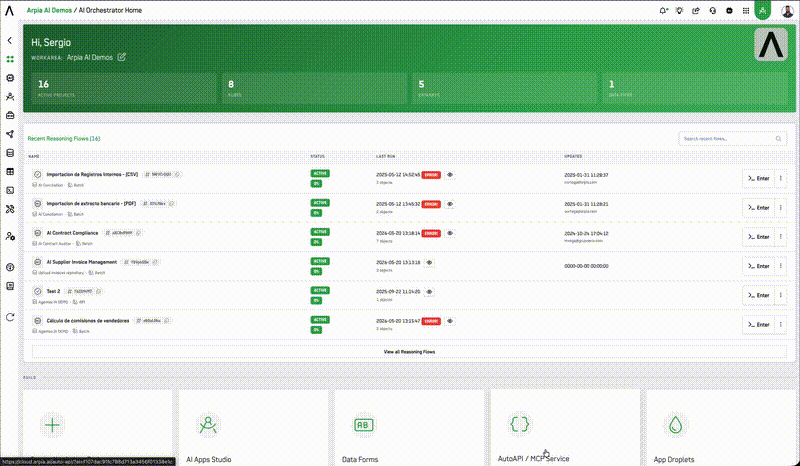Open the App Droplets label

coord(673,459)
